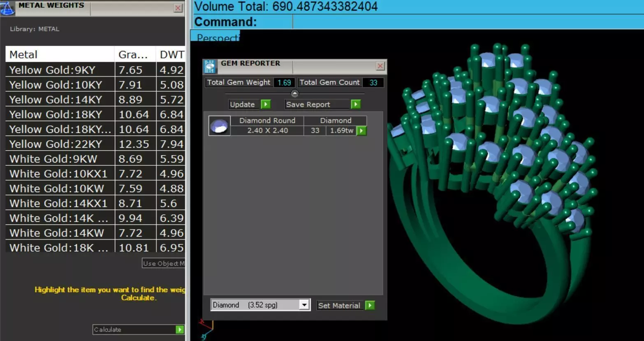644x341 pixels.
Task: Close the Gem Reporter panel
Action: (380, 66)
